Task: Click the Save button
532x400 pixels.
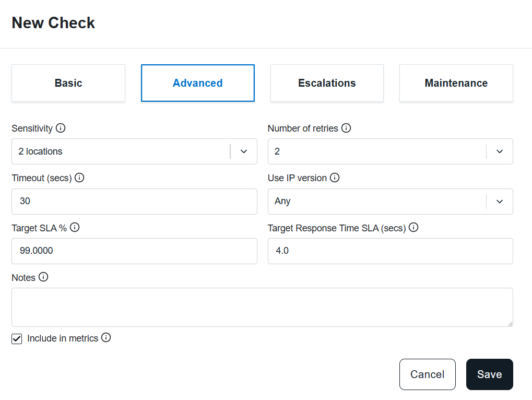Action: pos(490,374)
